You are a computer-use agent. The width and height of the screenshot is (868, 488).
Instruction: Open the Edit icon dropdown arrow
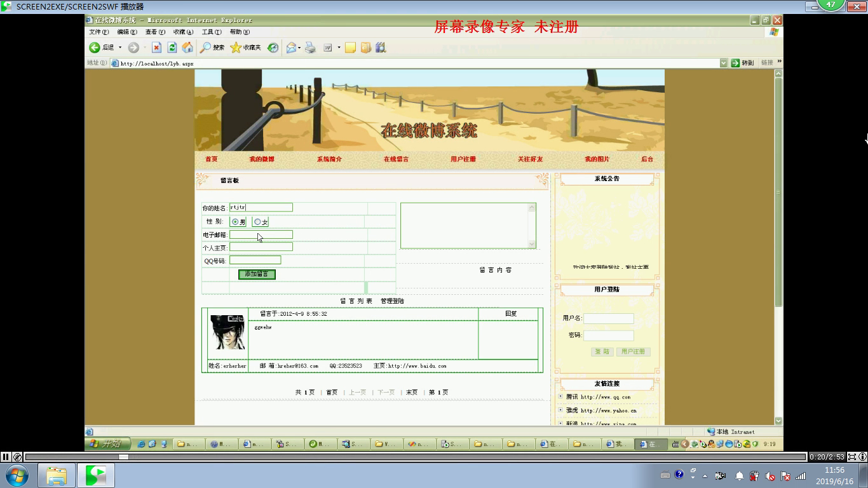pos(339,48)
